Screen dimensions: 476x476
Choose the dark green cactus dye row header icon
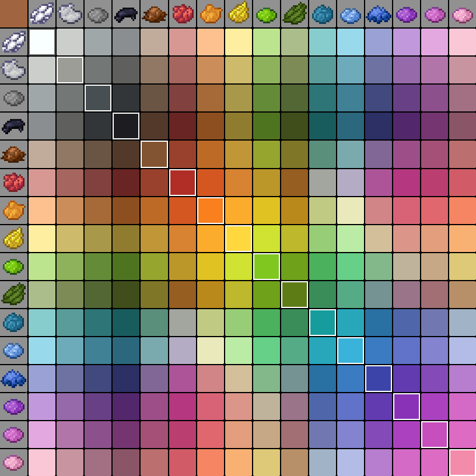13,293
